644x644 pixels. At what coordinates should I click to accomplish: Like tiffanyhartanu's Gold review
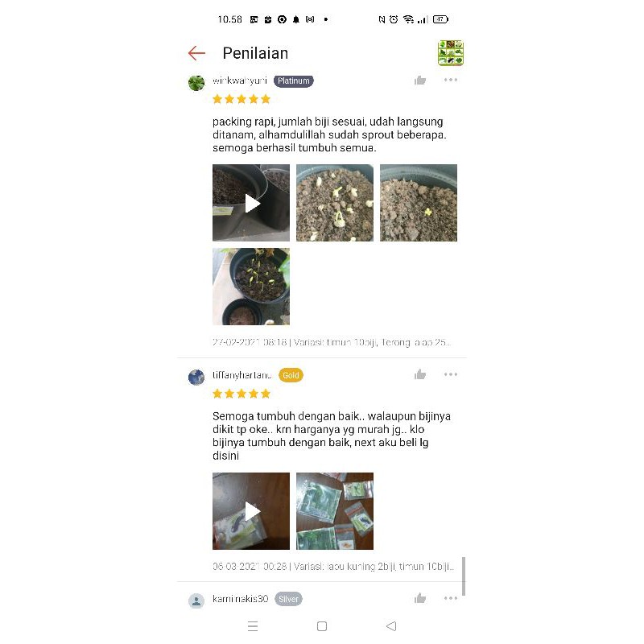tap(419, 374)
